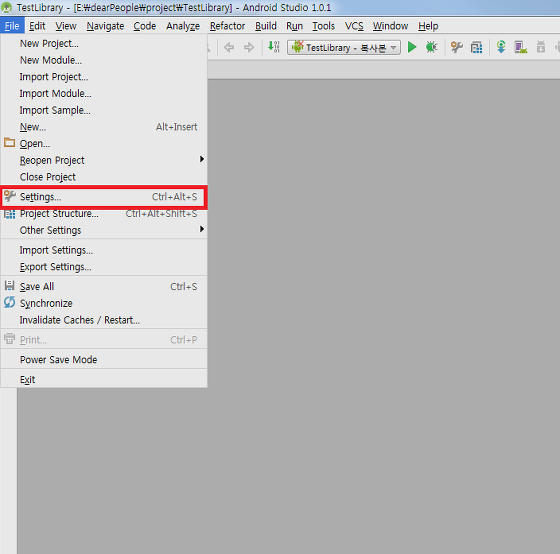560x554 pixels.
Task: Open the VCS menu
Action: click(354, 26)
